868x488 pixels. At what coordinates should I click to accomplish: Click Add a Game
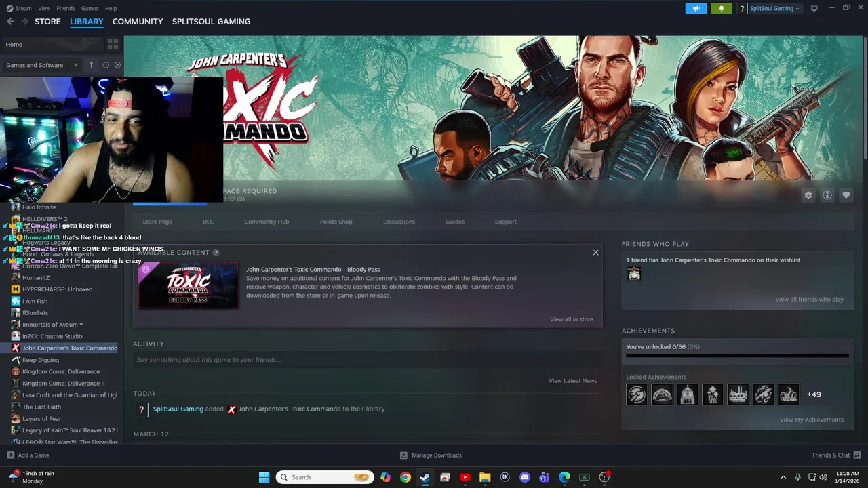click(x=28, y=455)
